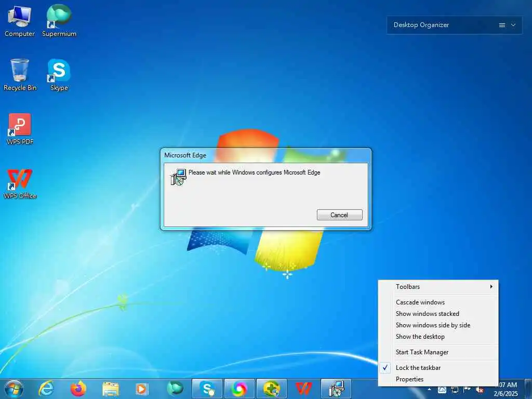Choose Show windows stacked

(x=438, y=314)
